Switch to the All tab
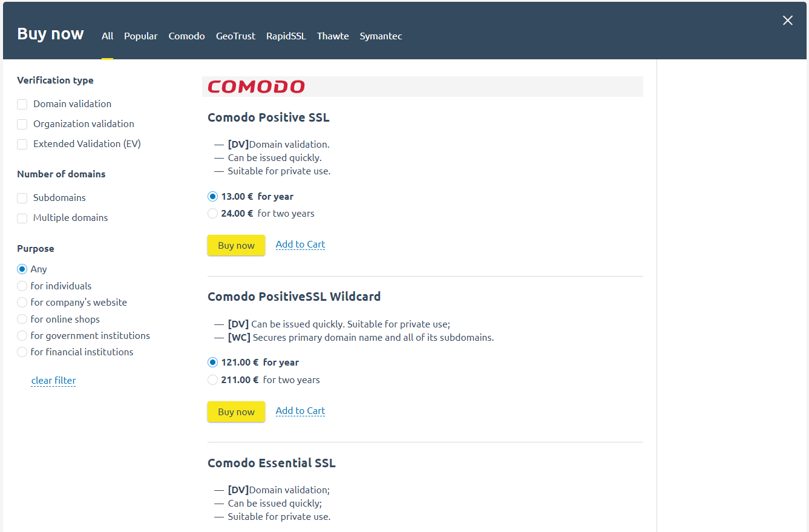809x532 pixels. (107, 36)
